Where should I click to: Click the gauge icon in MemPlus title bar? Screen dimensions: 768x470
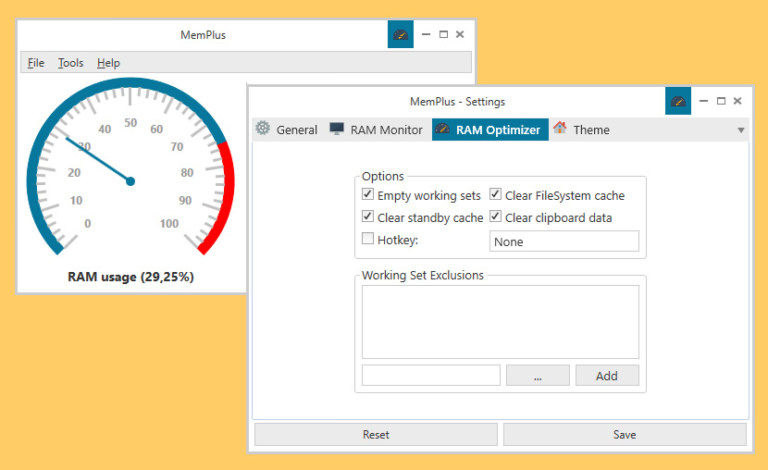click(x=400, y=34)
